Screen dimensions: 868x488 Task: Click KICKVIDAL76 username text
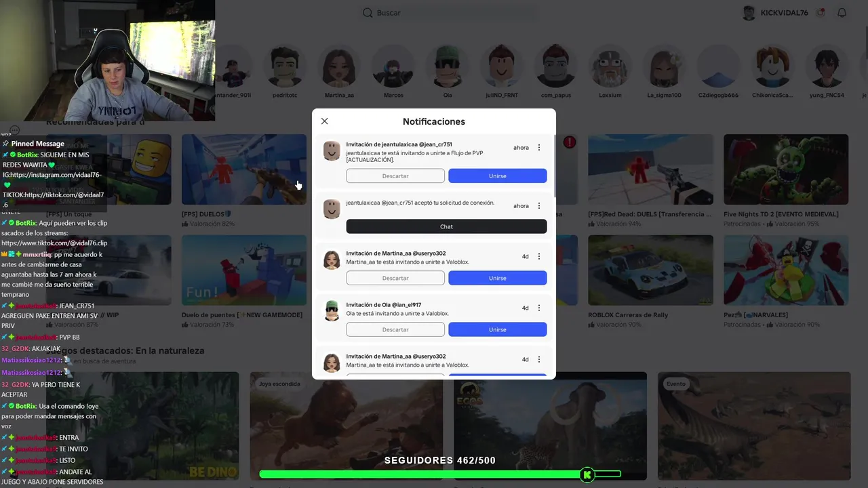(785, 13)
